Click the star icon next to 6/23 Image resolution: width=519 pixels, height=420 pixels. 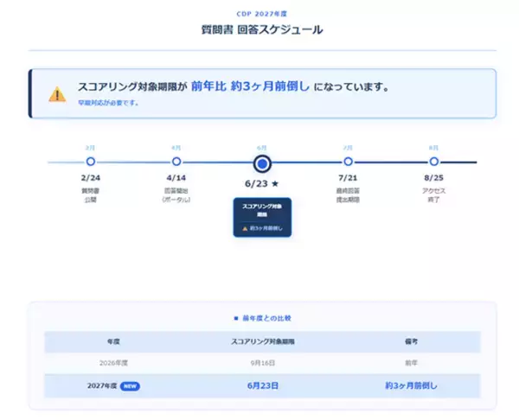275,183
